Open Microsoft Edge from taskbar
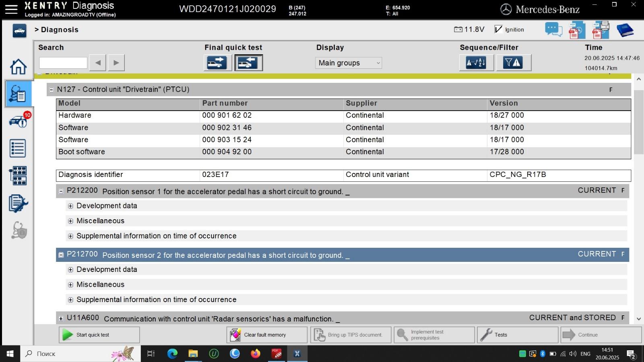This screenshot has width=644, height=362. point(172,354)
